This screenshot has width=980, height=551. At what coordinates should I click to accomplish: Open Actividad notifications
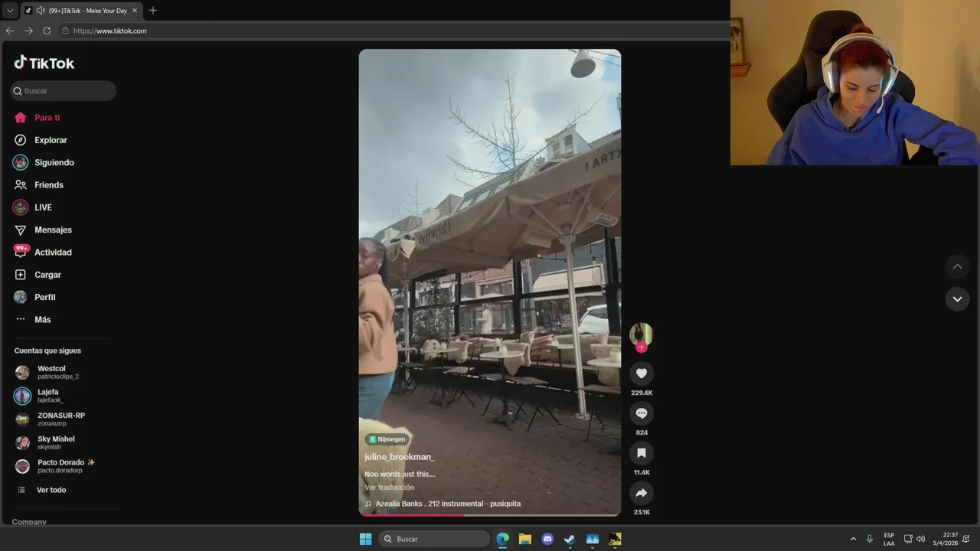pos(43,252)
